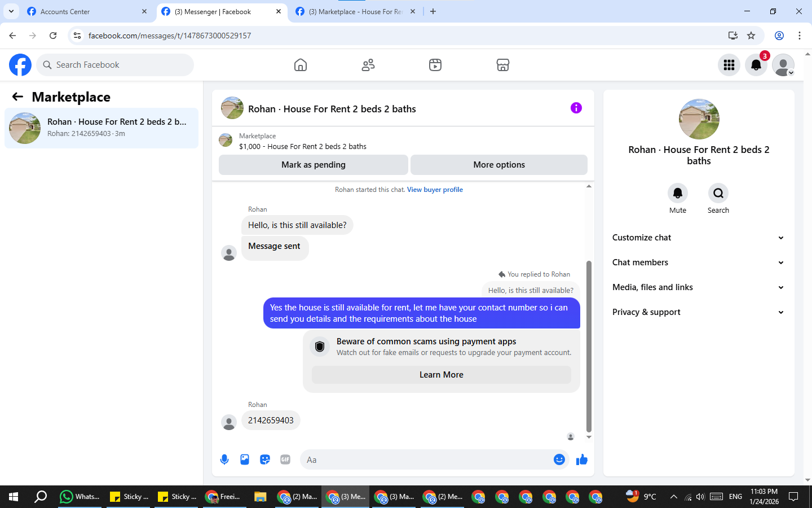The image size is (812, 508).
Task: Go back one page in browser
Action: coord(12,36)
